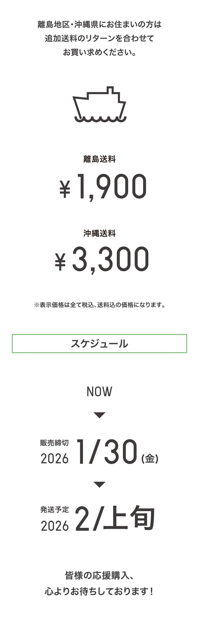Click the 1,900 island shipping price

point(112,187)
